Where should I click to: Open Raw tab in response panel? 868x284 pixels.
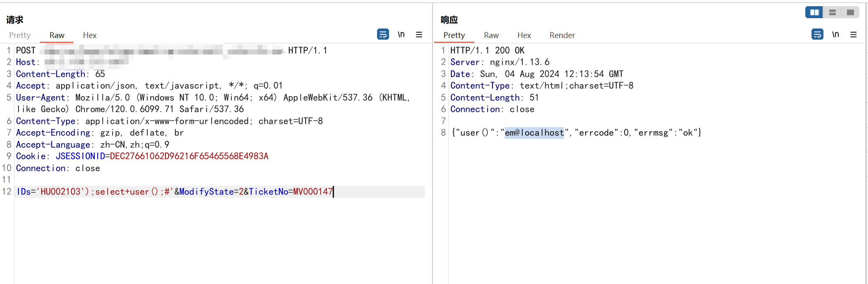(x=491, y=35)
